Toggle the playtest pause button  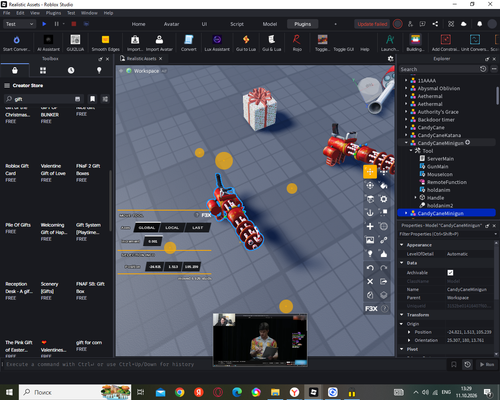point(57,24)
